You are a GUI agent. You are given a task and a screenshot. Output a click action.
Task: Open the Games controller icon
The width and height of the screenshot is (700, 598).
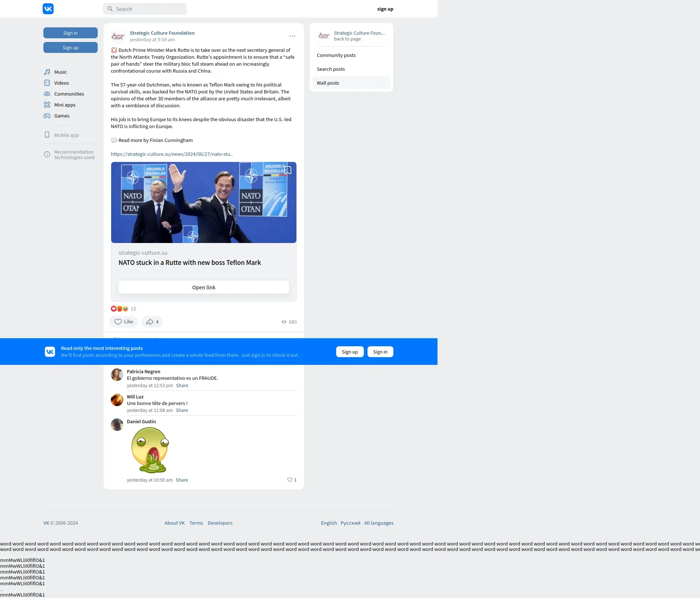[47, 116]
